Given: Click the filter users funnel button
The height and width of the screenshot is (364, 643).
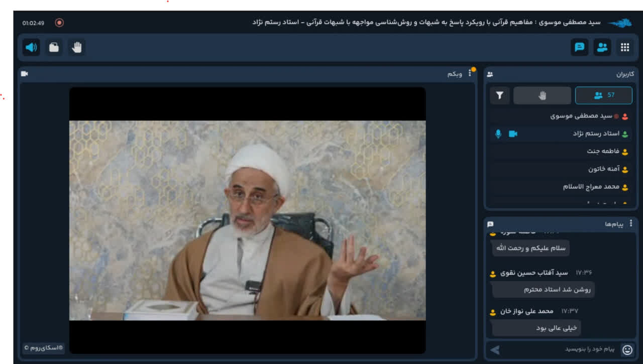Looking at the screenshot, I should tap(500, 95).
